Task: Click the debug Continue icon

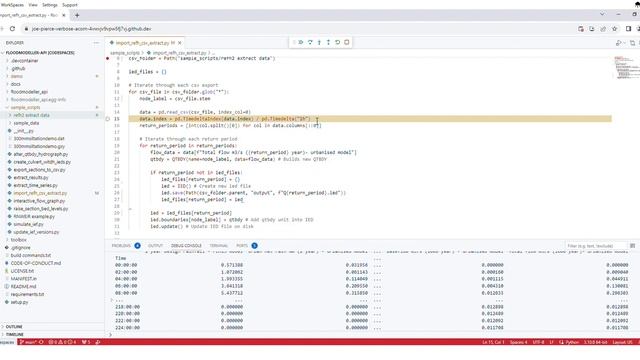Action: [301, 42]
